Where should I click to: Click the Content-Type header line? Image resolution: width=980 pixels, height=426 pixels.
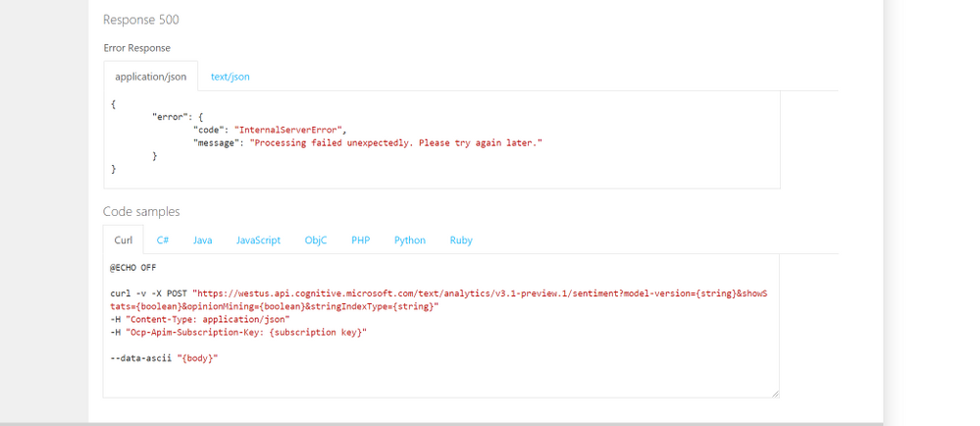click(199, 319)
